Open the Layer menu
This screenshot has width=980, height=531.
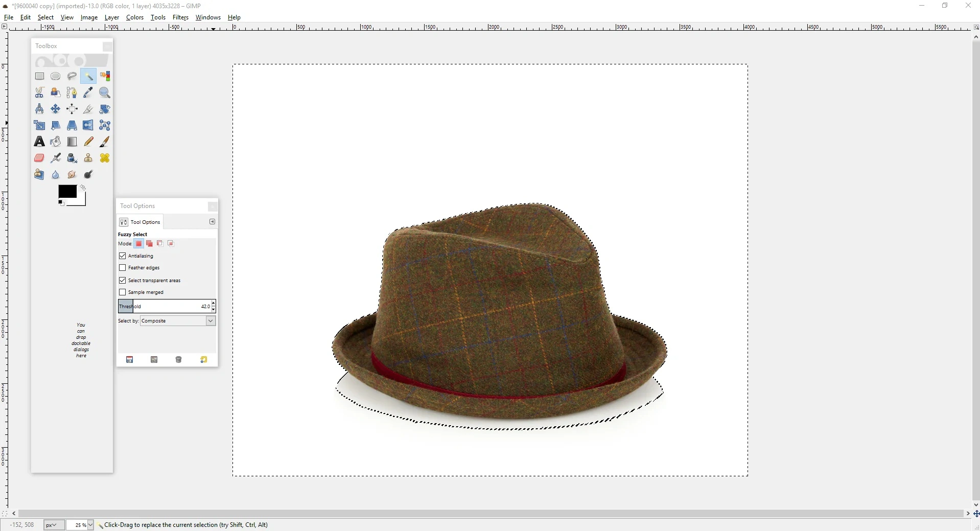(x=111, y=17)
